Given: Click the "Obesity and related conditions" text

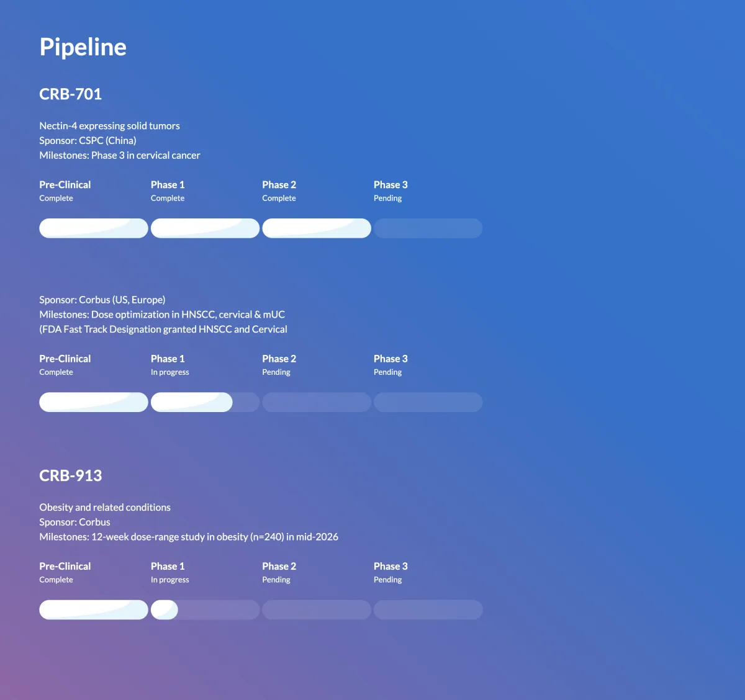Looking at the screenshot, I should 105,508.
